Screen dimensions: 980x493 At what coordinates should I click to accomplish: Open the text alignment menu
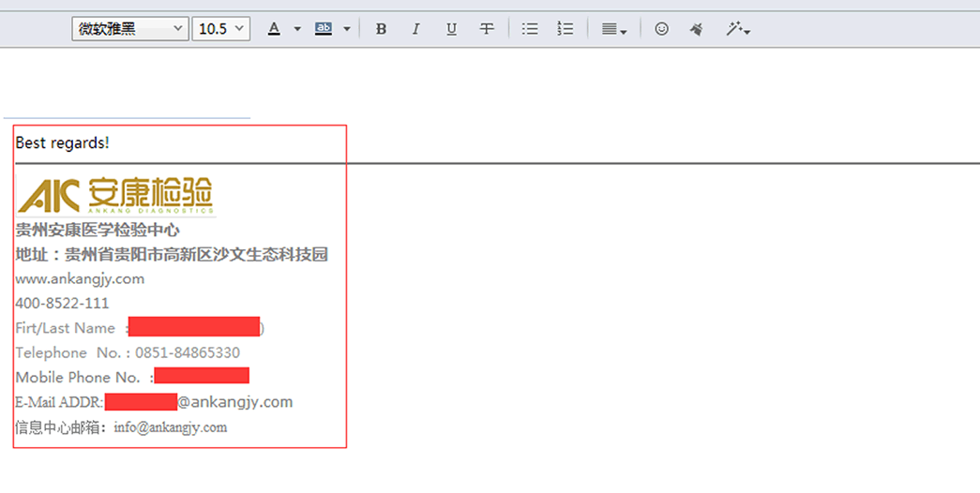[614, 29]
